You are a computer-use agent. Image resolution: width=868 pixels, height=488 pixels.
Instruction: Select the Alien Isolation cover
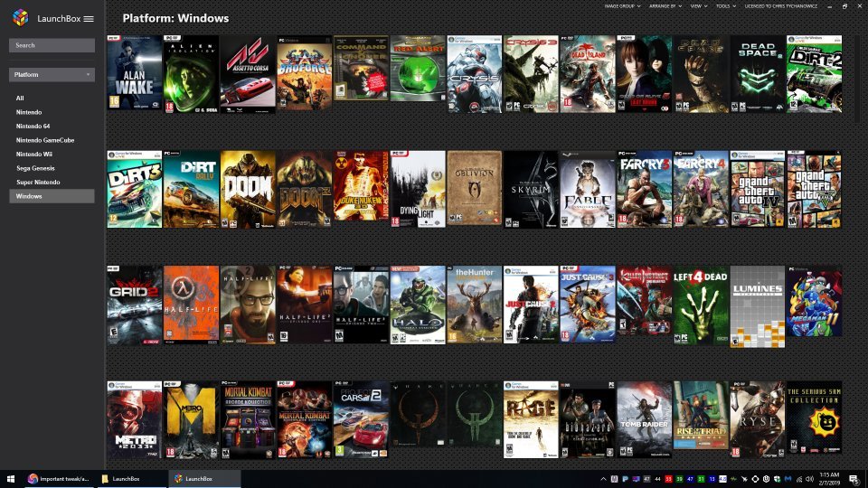(191, 75)
